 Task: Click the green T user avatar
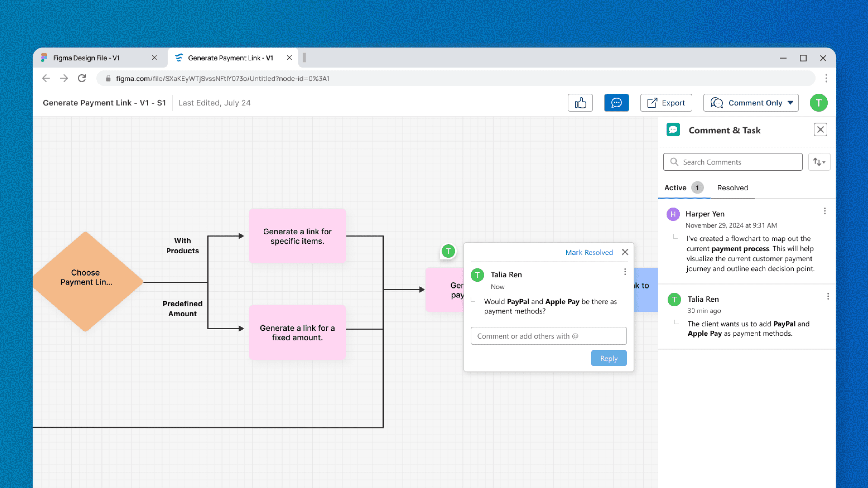(819, 103)
